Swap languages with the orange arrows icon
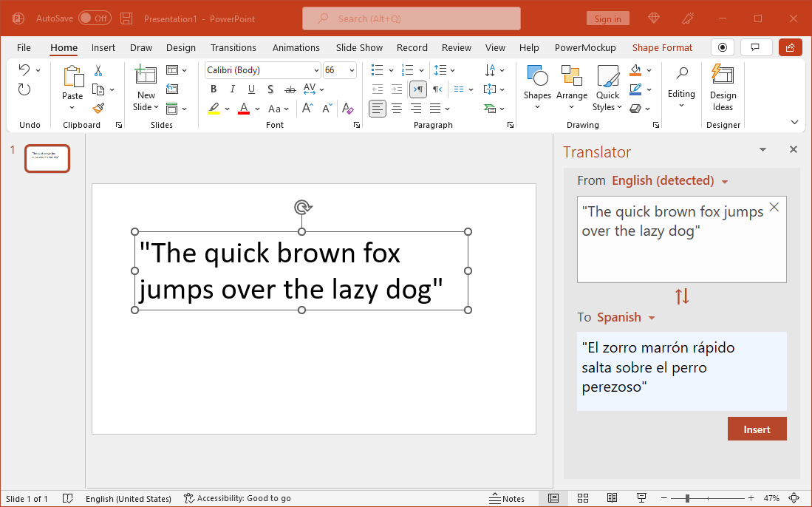Image resolution: width=812 pixels, height=507 pixels. click(x=682, y=296)
